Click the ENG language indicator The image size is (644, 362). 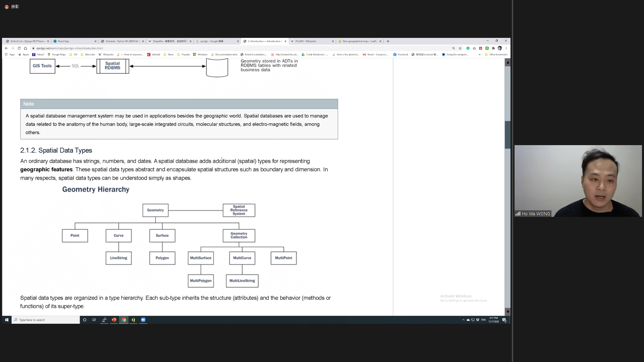(x=483, y=320)
